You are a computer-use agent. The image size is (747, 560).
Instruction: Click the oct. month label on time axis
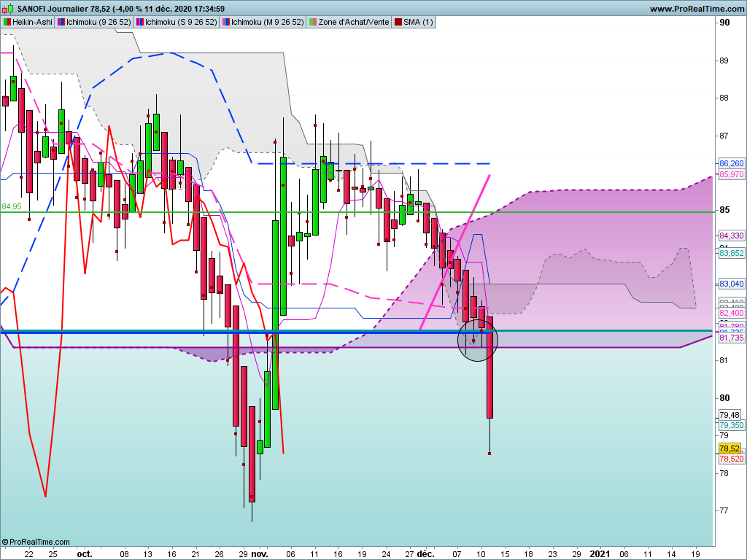[85, 554]
